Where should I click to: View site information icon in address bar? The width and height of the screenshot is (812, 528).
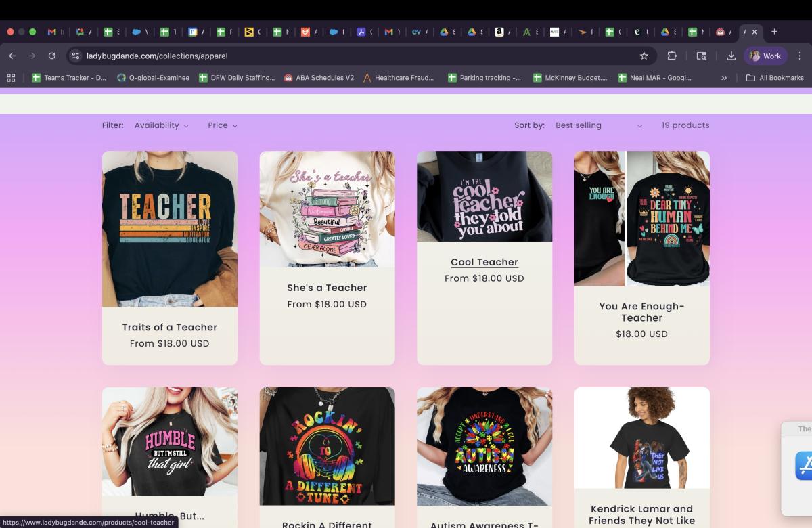[76, 56]
